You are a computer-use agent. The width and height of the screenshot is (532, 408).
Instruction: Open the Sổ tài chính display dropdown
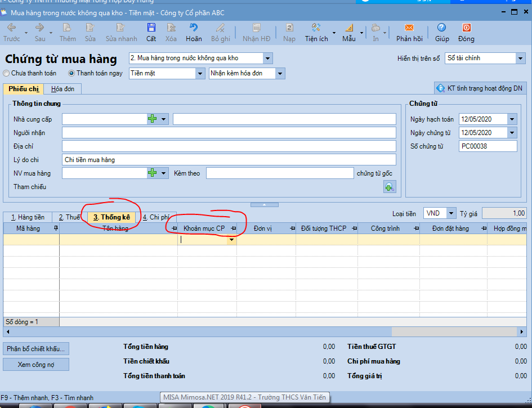click(x=521, y=59)
